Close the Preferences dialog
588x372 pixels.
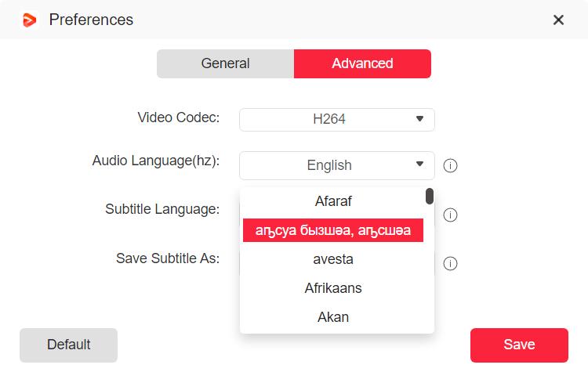(x=558, y=20)
